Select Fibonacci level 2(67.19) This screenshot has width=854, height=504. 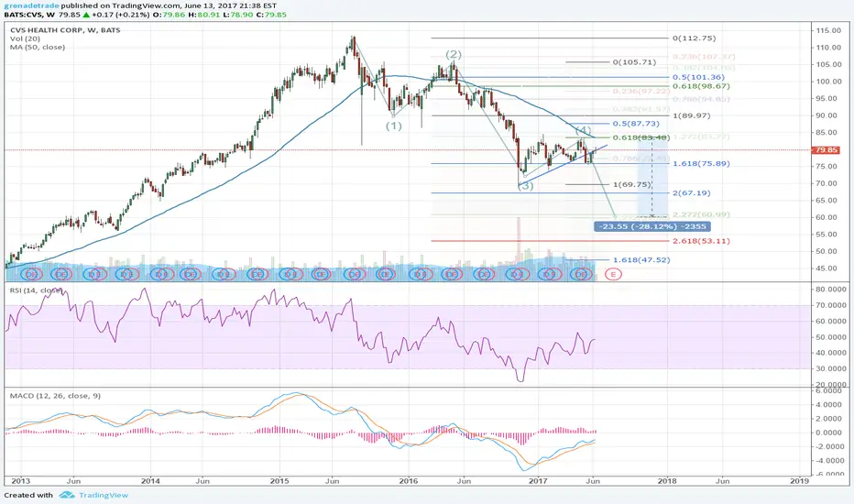(x=692, y=192)
